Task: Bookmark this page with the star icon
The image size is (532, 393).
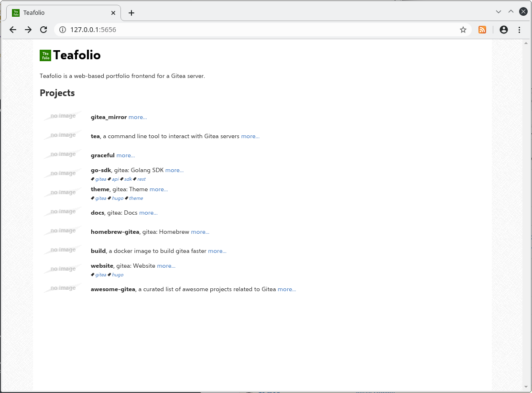Action: [x=463, y=30]
